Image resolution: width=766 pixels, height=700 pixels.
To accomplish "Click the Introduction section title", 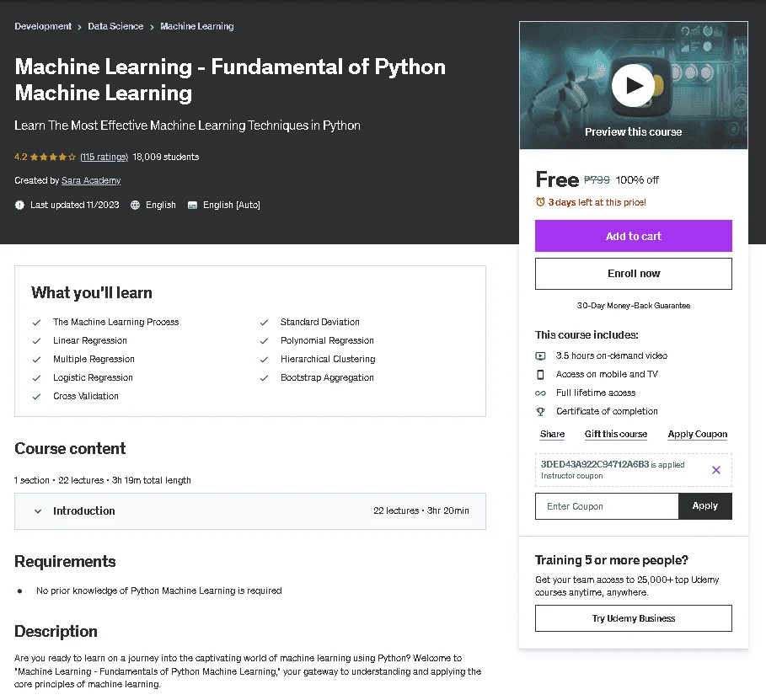I will (x=84, y=511).
